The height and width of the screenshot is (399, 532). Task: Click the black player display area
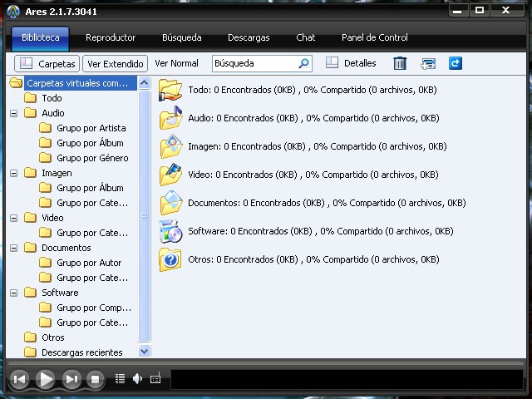click(x=347, y=379)
